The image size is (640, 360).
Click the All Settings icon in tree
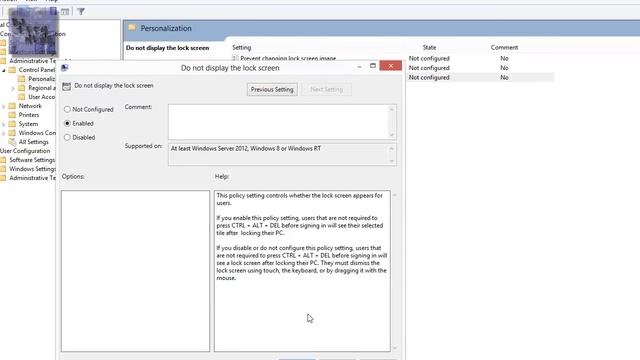click(x=13, y=142)
